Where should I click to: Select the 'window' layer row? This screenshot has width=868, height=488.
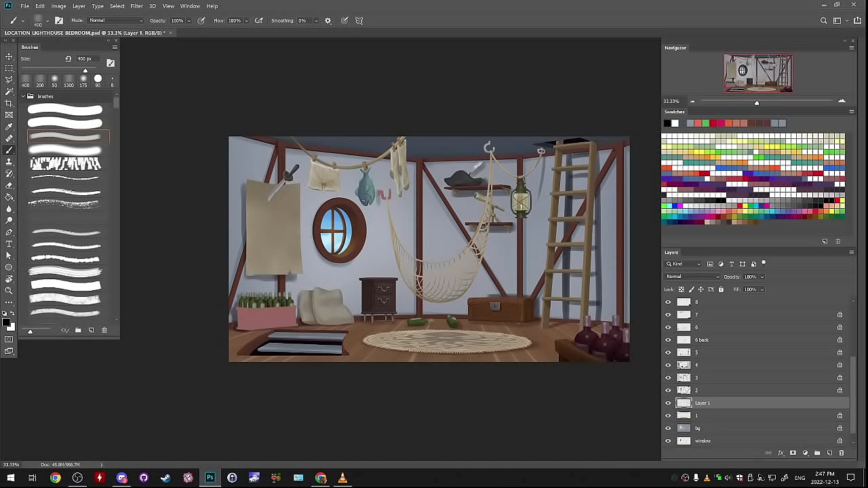(756, 441)
